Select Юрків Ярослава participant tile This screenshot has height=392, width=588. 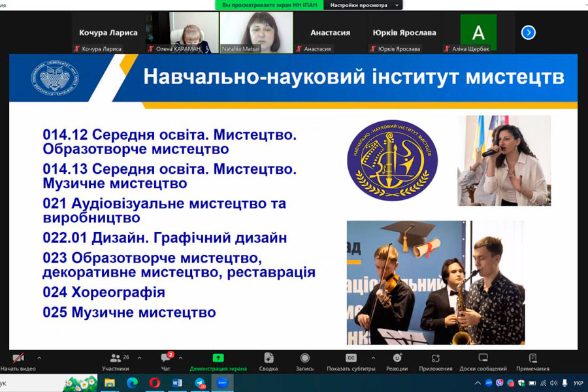(404, 32)
